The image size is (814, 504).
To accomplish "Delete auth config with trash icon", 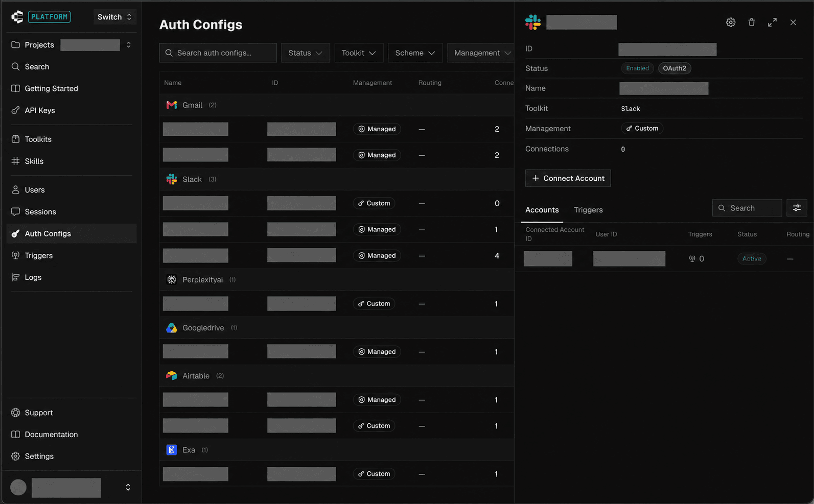I will 752,22.
